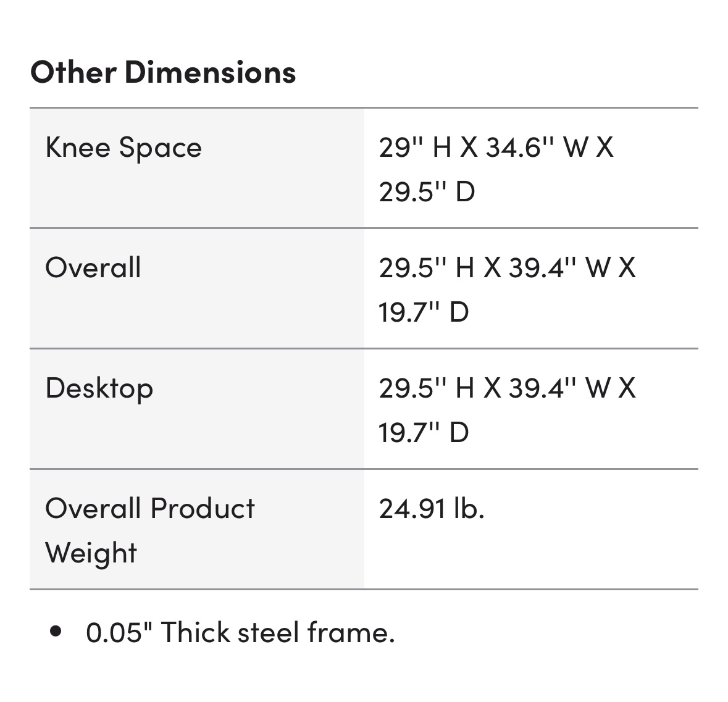
Task: Click the bullet point before the steel frame note
Action: tap(56, 632)
